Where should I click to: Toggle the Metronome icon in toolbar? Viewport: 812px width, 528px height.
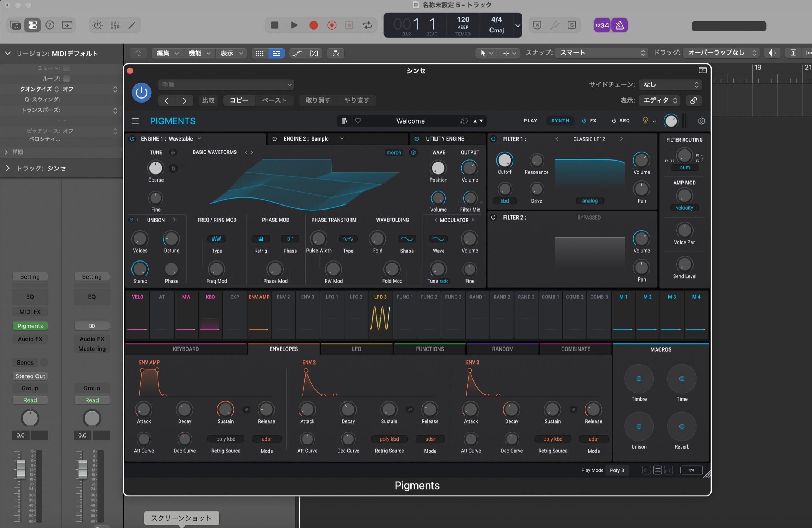tap(620, 25)
